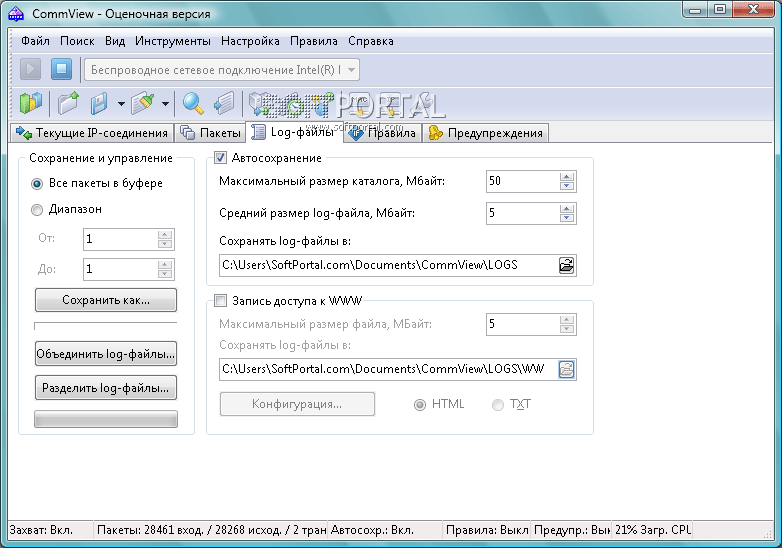
Task: Switch to the Предупреждения tab
Action: click(x=486, y=133)
